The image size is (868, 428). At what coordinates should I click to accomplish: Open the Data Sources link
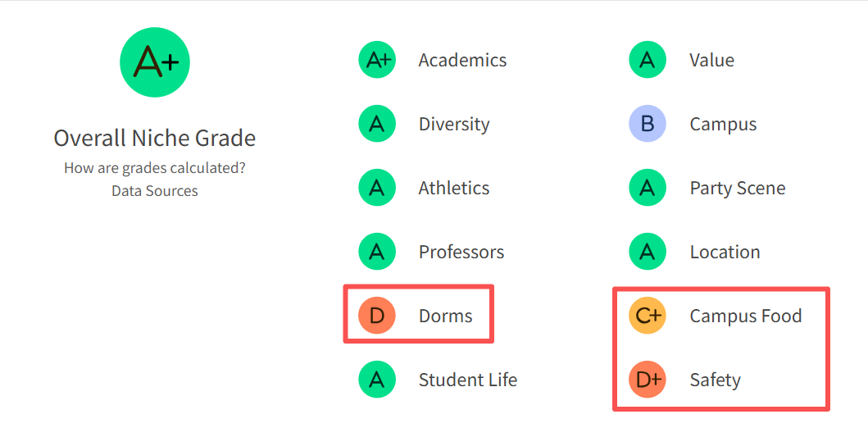tap(155, 191)
